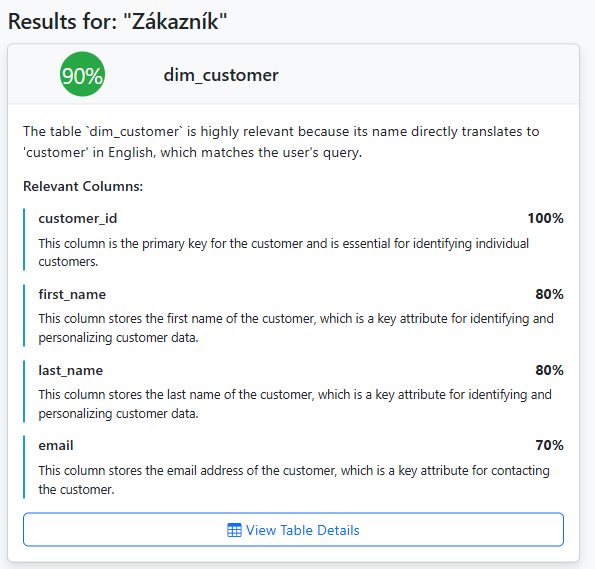
Task: Click the customer_id primary key description
Action: tap(283, 252)
